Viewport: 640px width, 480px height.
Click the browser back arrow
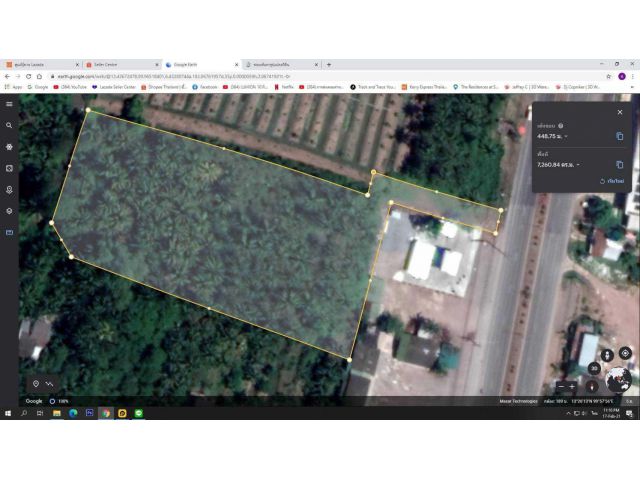(x=7, y=76)
